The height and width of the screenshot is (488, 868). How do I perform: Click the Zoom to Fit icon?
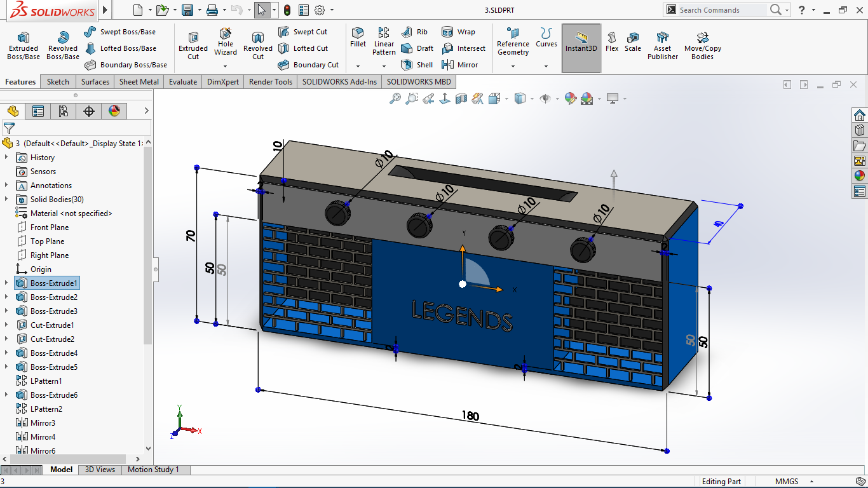point(395,98)
